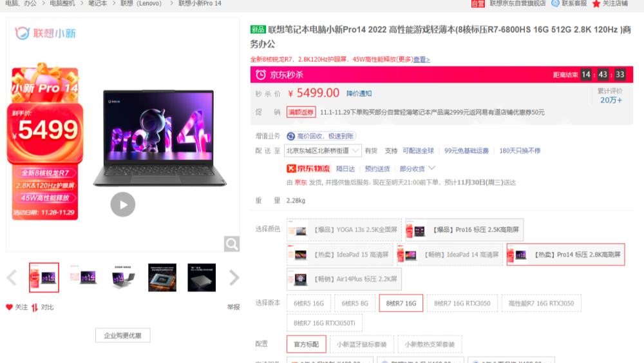Image resolution: width=644 pixels, height=363 pixels.
Task: Click 预约送货 link
Action: pyautogui.click(x=377, y=168)
